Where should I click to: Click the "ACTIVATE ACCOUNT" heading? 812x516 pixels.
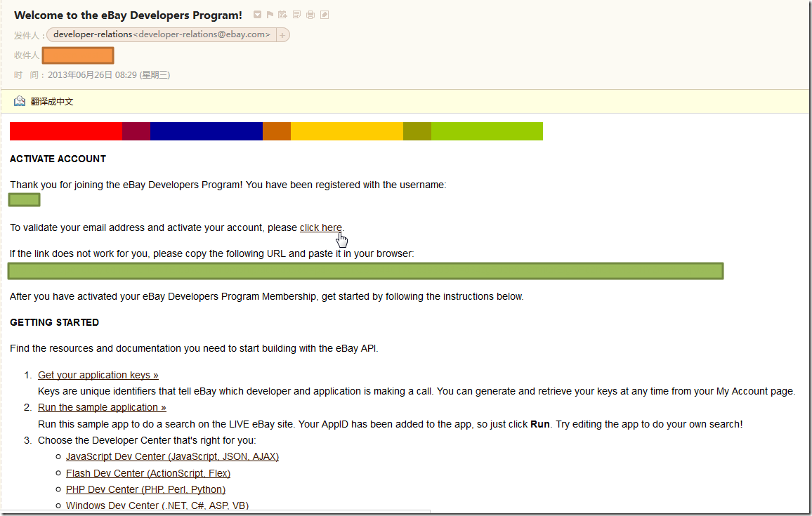point(58,159)
